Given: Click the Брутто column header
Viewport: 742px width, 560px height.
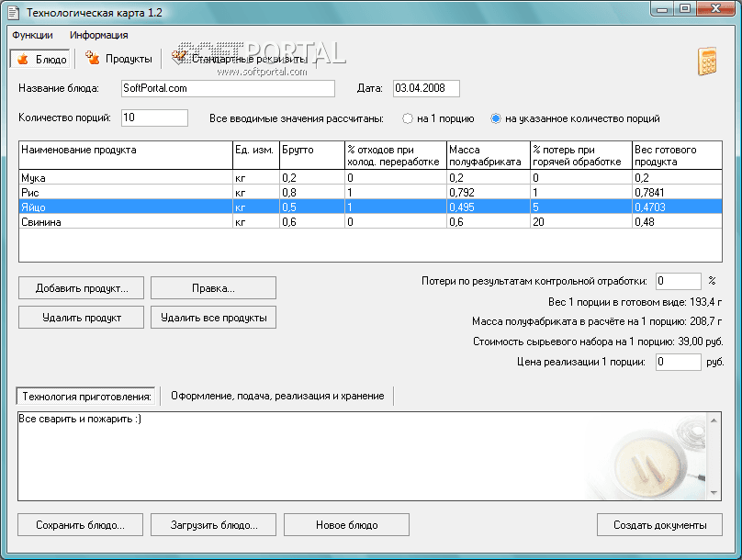Looking at the screenshot, I should (x=312, y=155).
